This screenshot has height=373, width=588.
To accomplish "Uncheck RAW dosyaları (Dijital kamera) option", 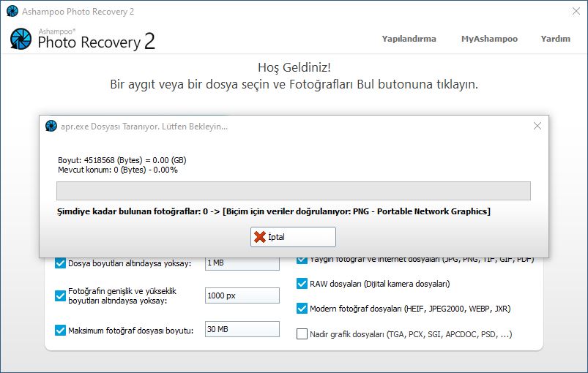I will coord(302,284).
